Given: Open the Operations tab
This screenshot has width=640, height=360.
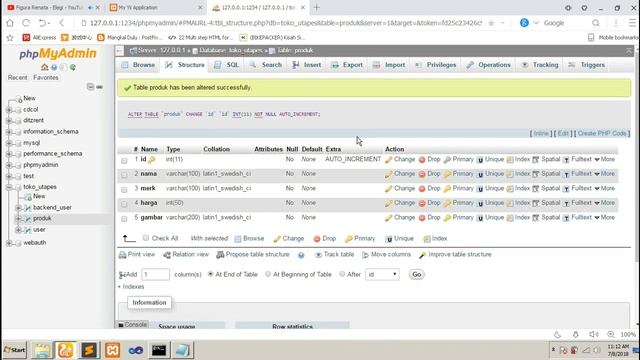Looking at the screenshot, I should coord(489,65).
